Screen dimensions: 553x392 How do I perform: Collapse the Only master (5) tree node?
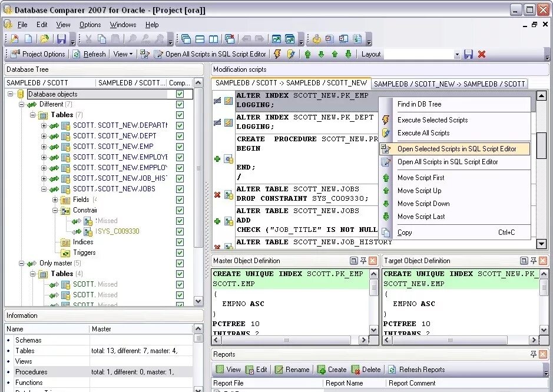pyautogui.click(x=22, y=263)
